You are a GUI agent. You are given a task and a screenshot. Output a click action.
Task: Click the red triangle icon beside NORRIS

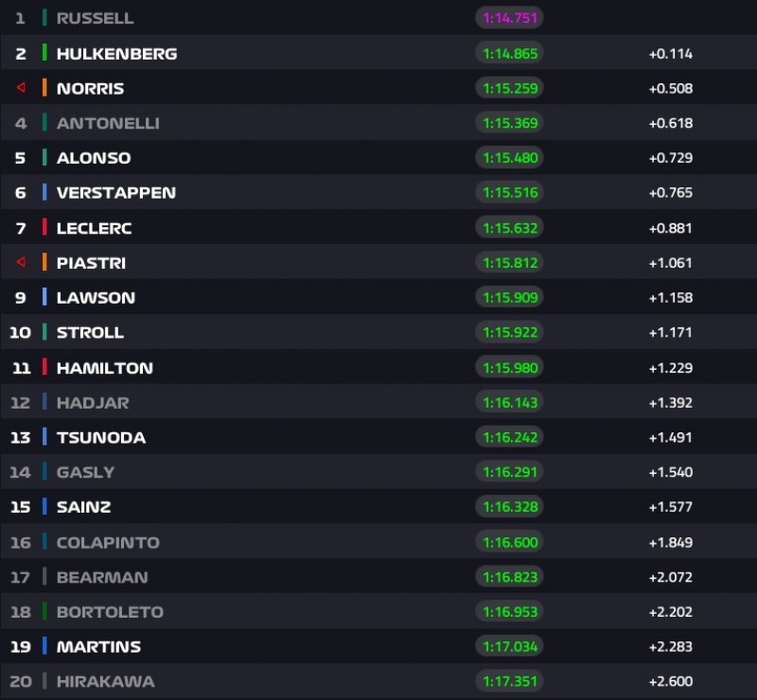20,88
